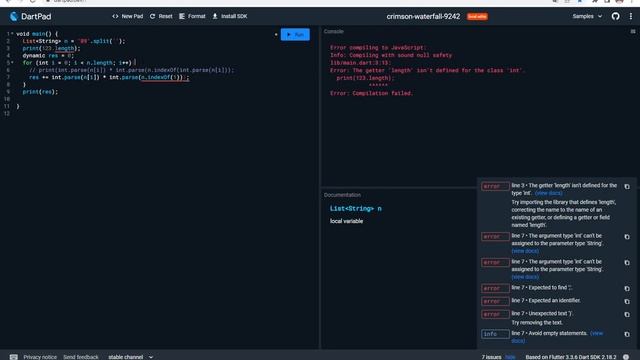Copy the 'Unexpected text' error
The image size is (640, 360).
(x=627, y=315)
